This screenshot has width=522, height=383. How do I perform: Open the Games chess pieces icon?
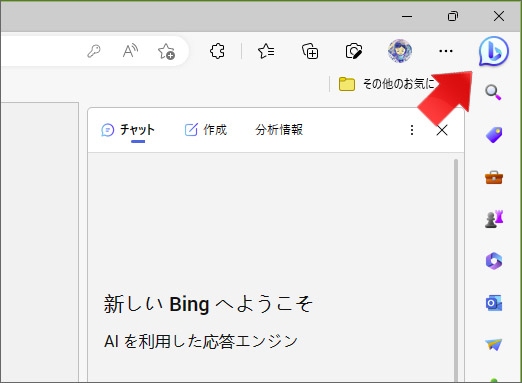coord(494,219)
